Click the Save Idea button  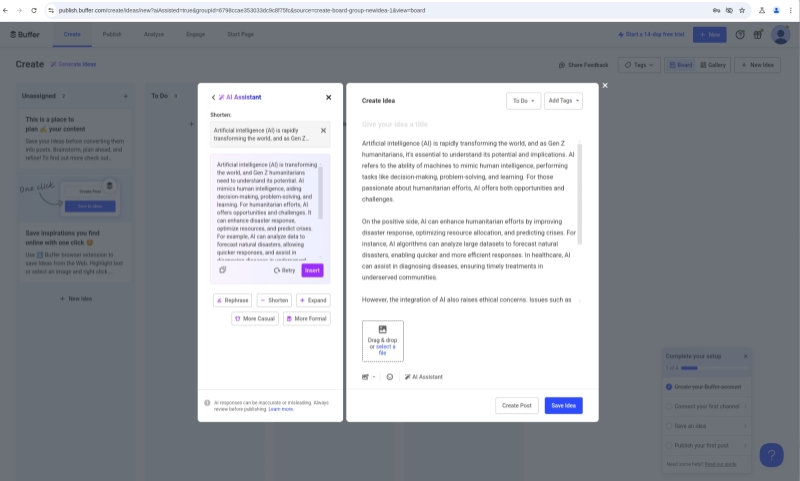pos(563,405)
